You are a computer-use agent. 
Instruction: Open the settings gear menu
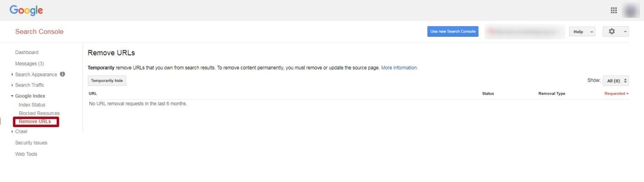click(x=616, y=32)
